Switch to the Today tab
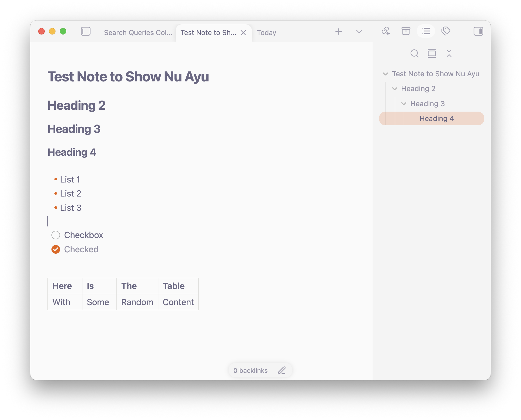 click(266, 33)
